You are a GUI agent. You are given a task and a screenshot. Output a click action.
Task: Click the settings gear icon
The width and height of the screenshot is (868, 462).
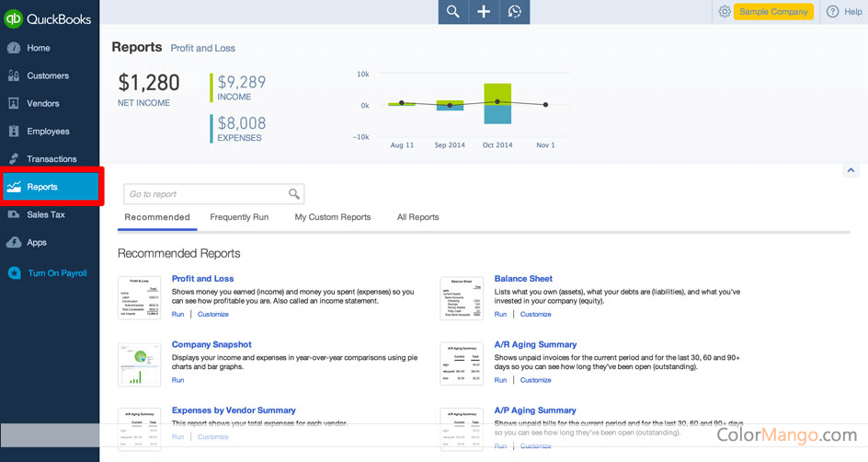point(725,11)
